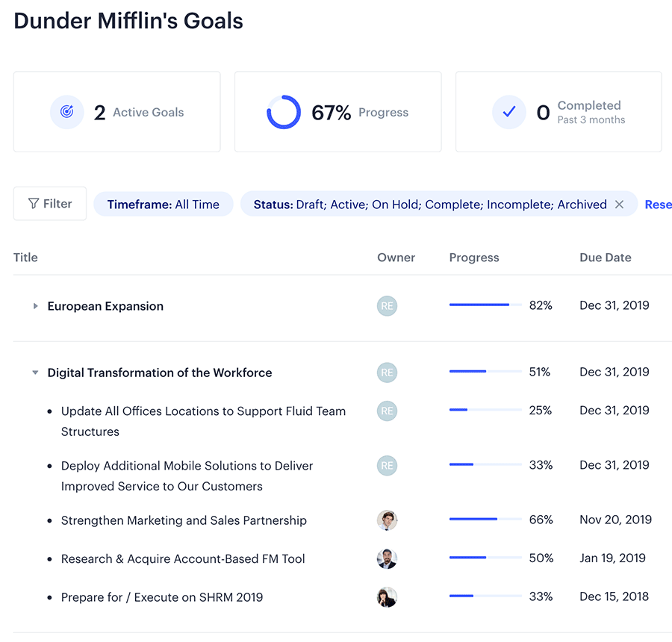The width and height of the screenshot is (672, 642).
Task: Click the 33% progress bar for Deploy Mobile Solutions
Action: (485, 464)
